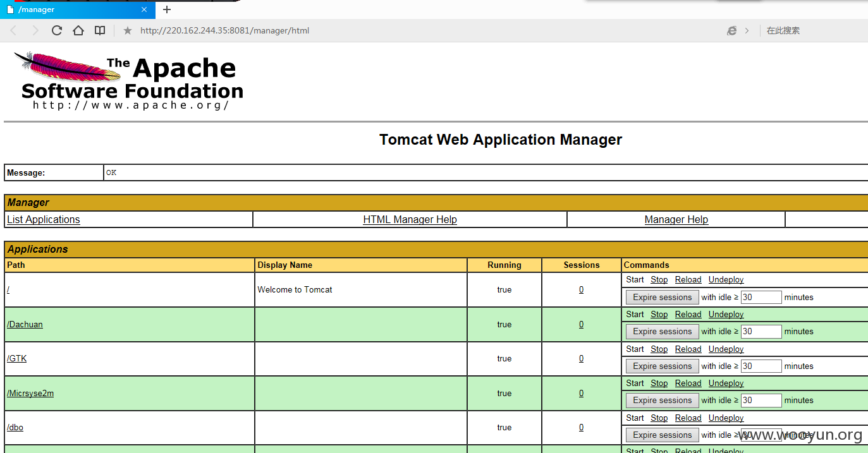
Task: Expire sessions for root / app
Action: click(663, 297)
